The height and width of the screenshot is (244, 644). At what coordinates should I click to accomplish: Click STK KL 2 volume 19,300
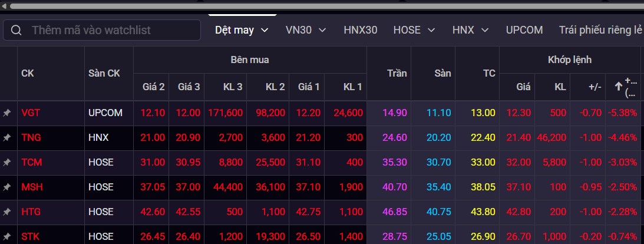[x=270, y=236]
